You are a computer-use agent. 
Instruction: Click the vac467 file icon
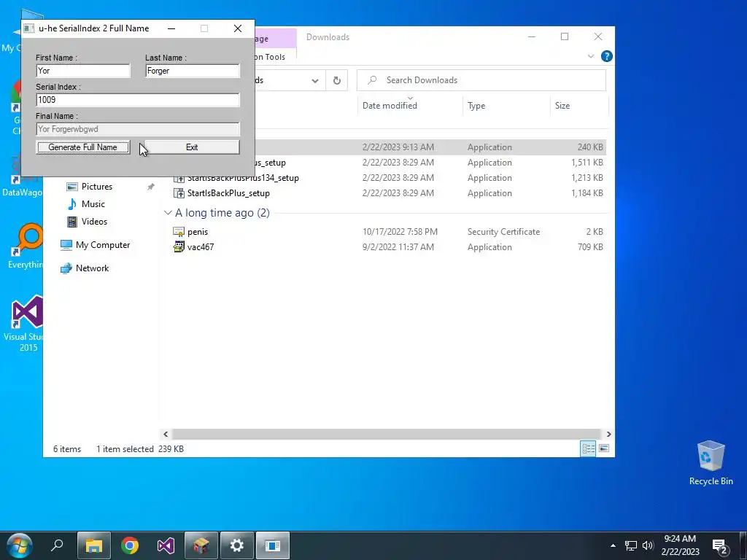[x=179, y=246]
